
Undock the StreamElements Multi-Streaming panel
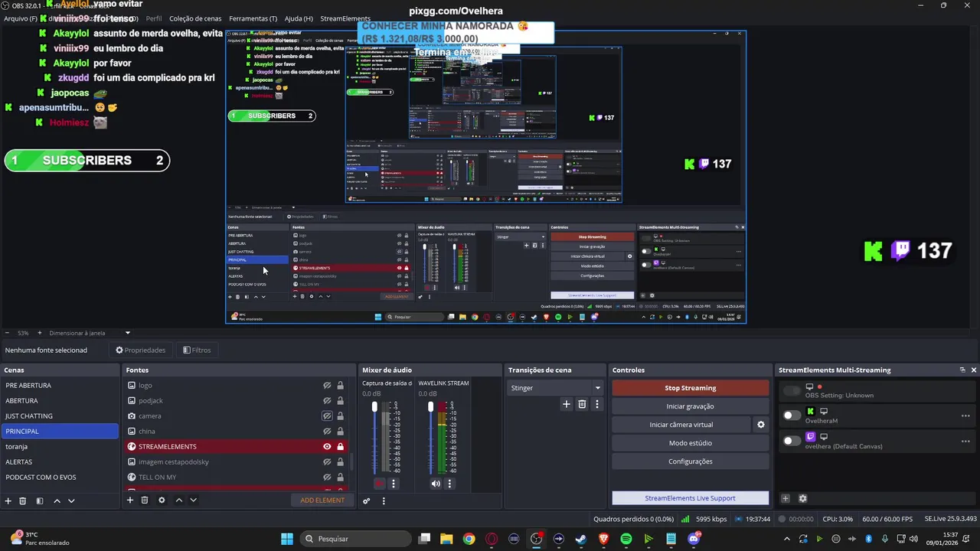[x=962, y=370]
